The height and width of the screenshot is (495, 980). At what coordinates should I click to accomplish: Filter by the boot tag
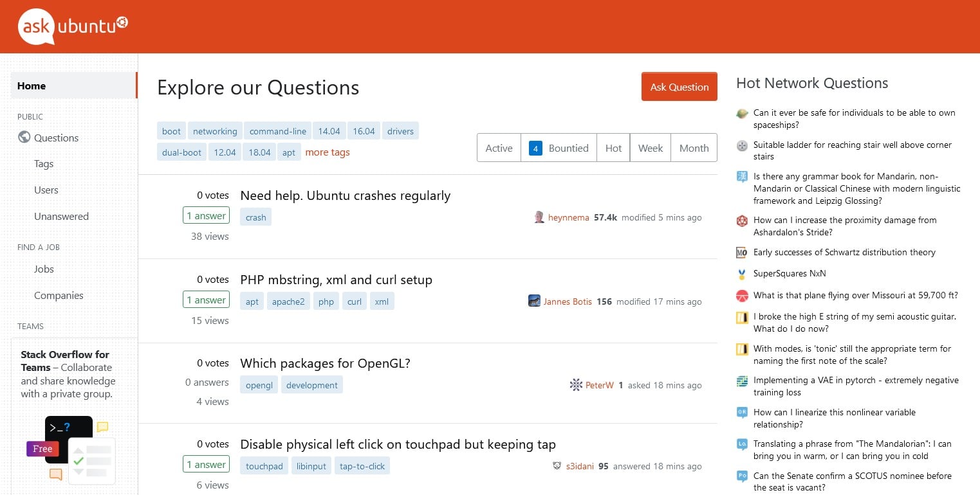171,131
